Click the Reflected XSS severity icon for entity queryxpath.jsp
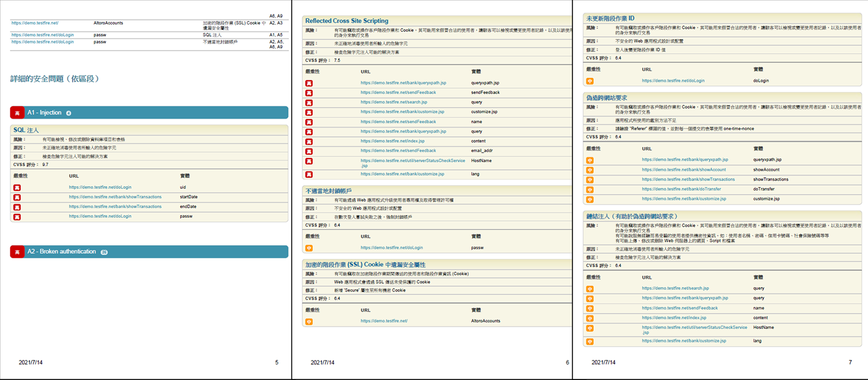The image size is (868, 380). pyautogui.click(x=309, y=84)
